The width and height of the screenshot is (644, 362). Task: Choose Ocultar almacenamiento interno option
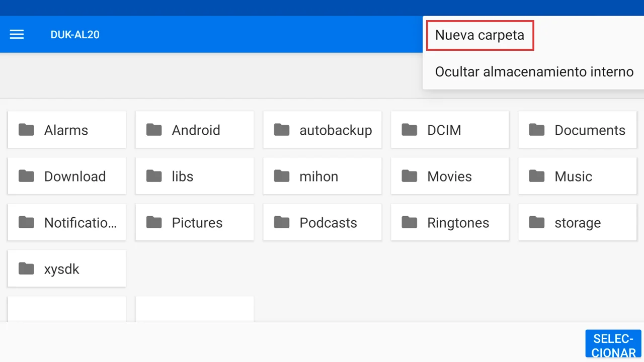pyautogui.click(x=534, y=71)
